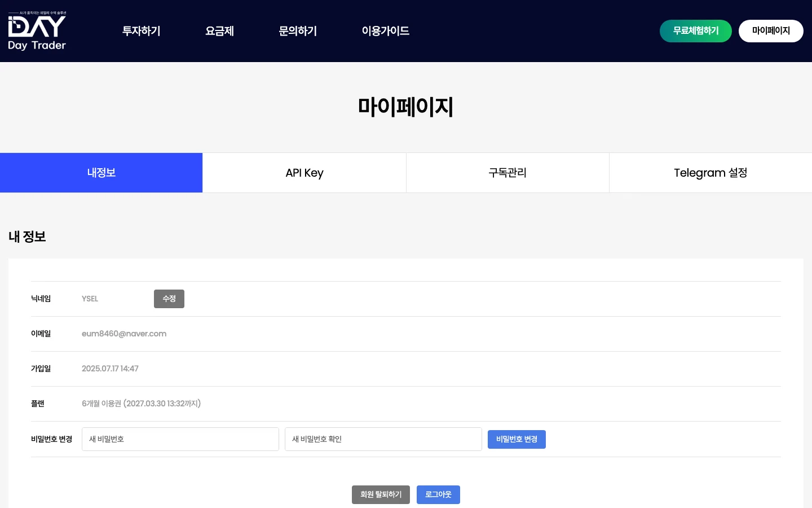This screenshot has height=508, width=812.
Task: Open the 요금제 menu
Action: (x=219, y=31)
